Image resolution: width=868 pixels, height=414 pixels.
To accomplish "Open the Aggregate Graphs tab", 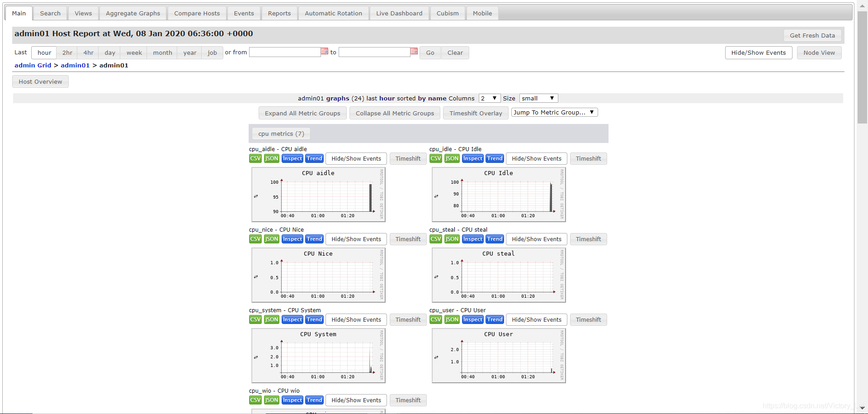I will pos(133,13).
